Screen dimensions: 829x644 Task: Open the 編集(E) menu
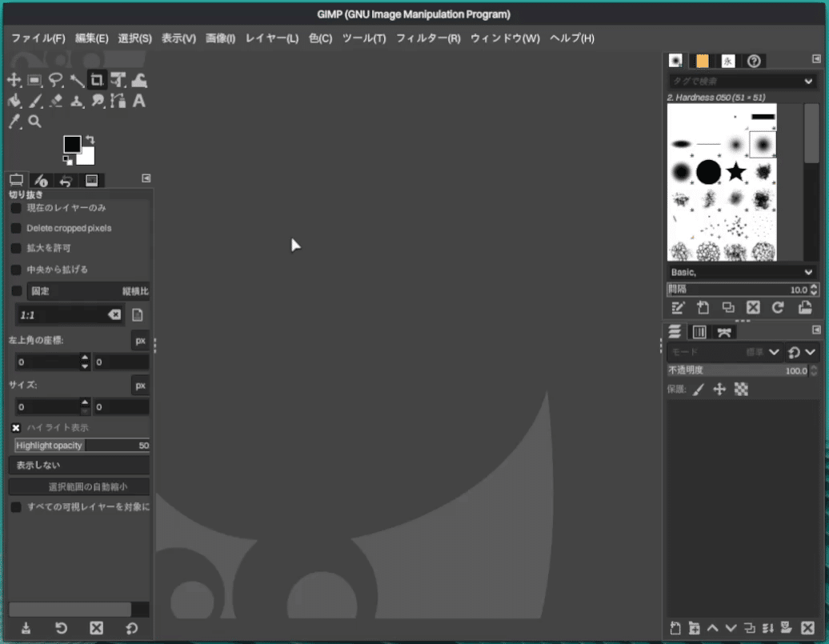pyautogui.click(x=91, y=38)
